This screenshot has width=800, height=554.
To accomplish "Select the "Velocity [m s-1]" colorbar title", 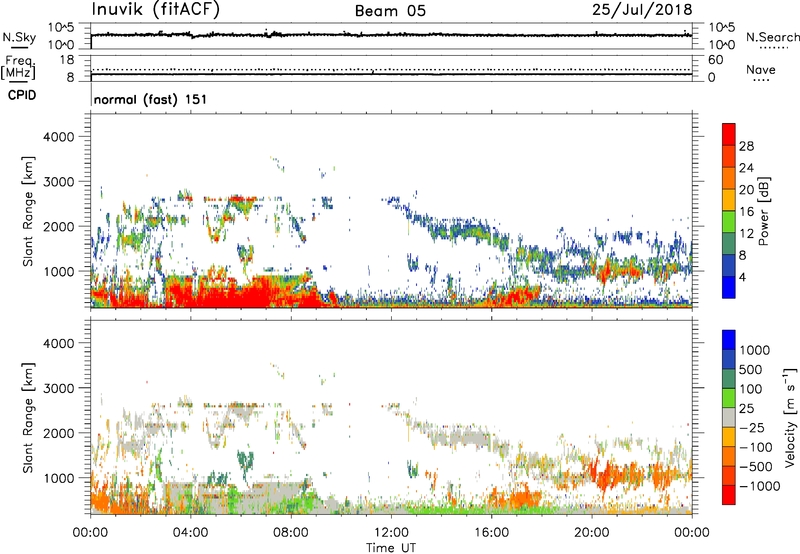I will point(790,417).
